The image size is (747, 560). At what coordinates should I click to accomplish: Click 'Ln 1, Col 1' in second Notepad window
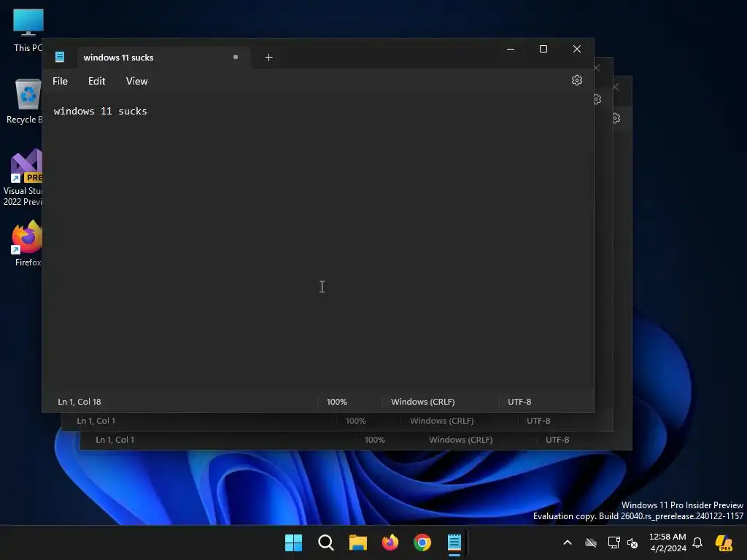96,421
